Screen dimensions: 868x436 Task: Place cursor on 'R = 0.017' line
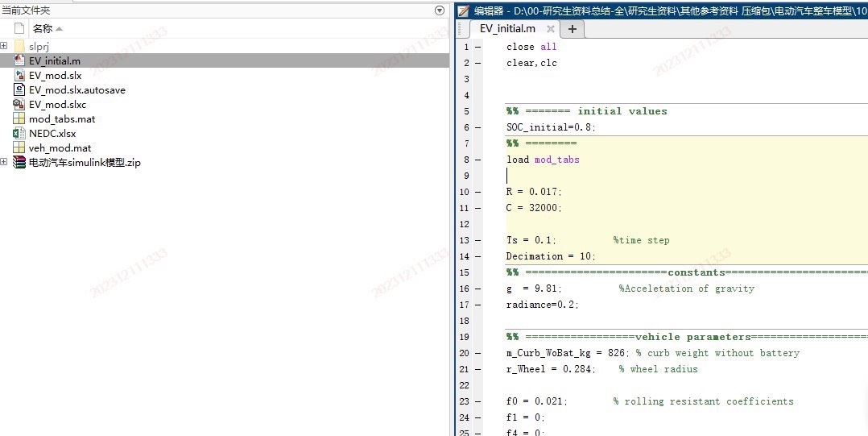click(534, 192)
